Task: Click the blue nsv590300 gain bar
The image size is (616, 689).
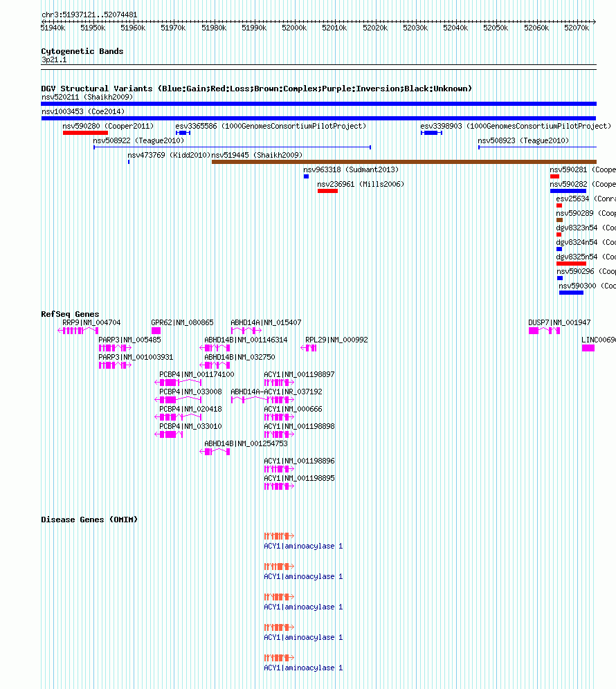Action: 571,292
